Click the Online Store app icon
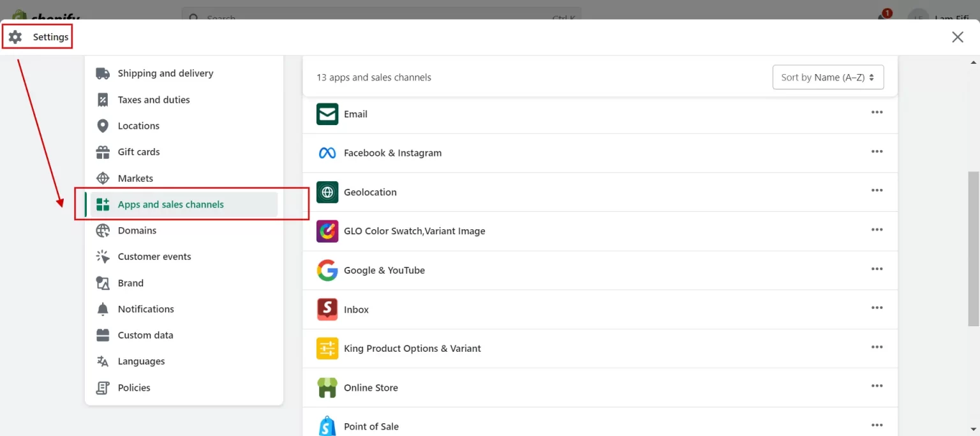Screen dimensions: 980x436 327,387
